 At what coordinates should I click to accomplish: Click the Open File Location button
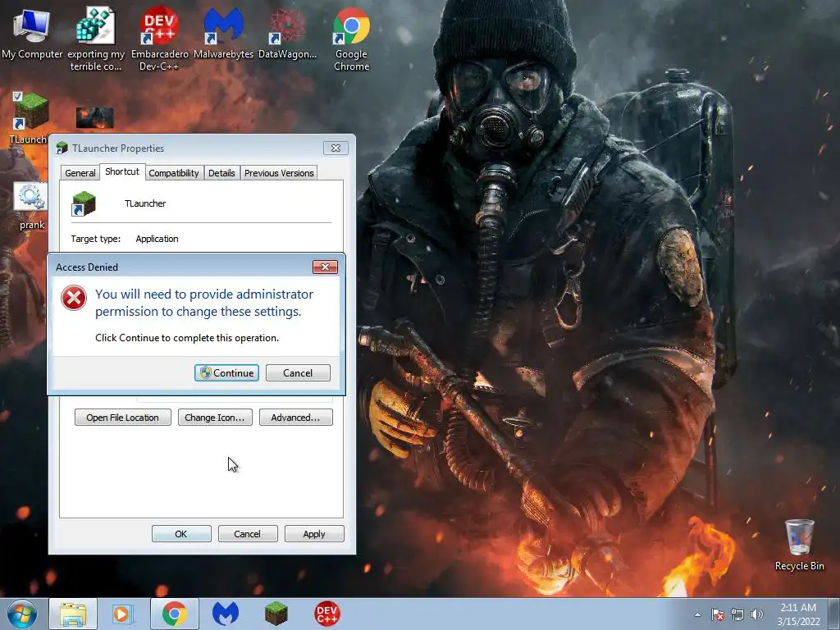click(123, 418)
